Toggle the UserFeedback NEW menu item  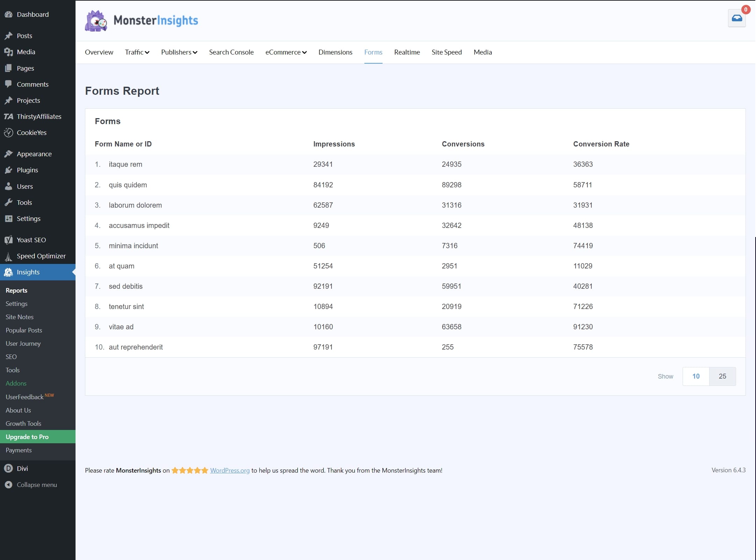[x=29, y=396]
